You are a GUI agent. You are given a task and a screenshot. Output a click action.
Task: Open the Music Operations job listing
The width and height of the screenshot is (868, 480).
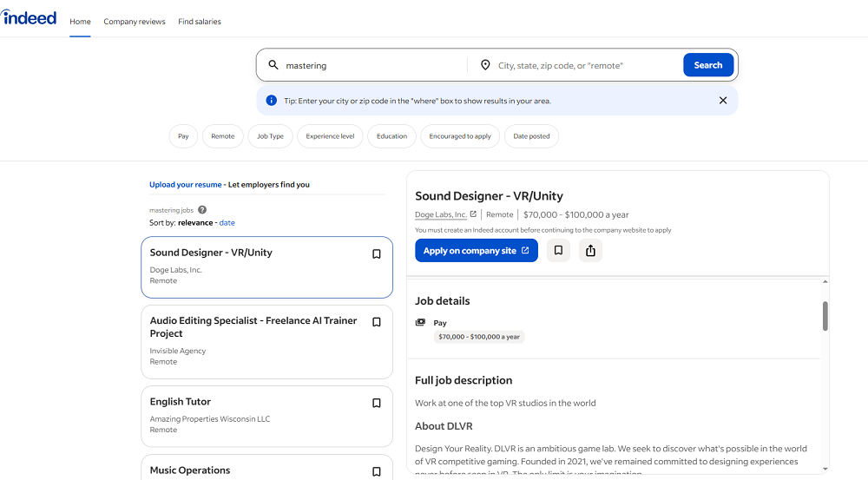[266, 467]
